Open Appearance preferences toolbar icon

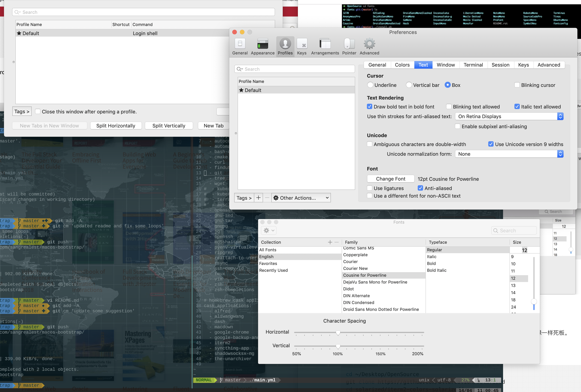click(262, 46)
